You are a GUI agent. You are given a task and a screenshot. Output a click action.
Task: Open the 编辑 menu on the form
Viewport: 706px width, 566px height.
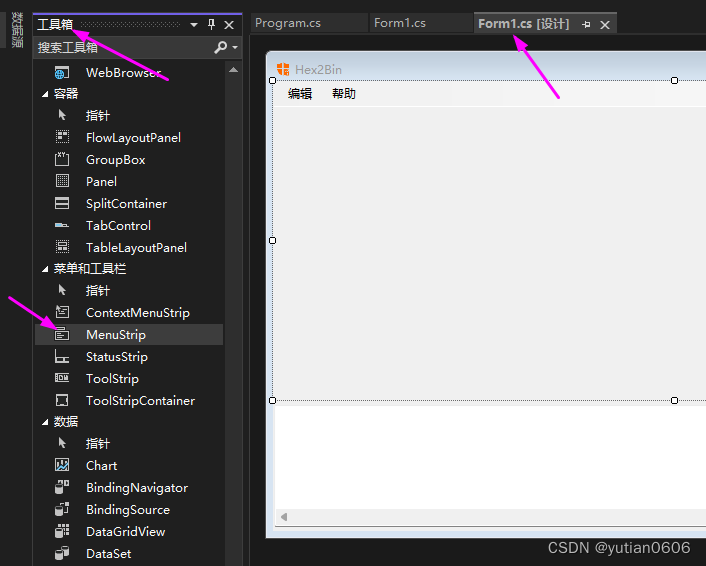(x=300, y=94)
